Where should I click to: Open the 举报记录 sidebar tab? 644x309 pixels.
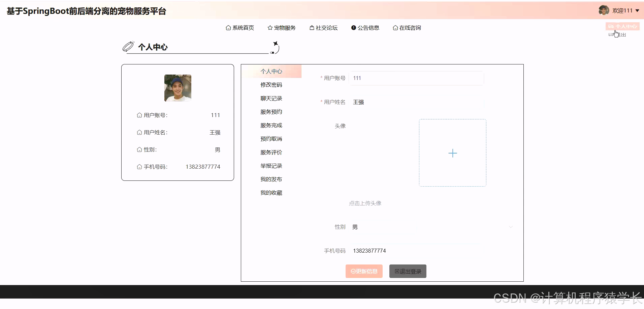[271, 166]
